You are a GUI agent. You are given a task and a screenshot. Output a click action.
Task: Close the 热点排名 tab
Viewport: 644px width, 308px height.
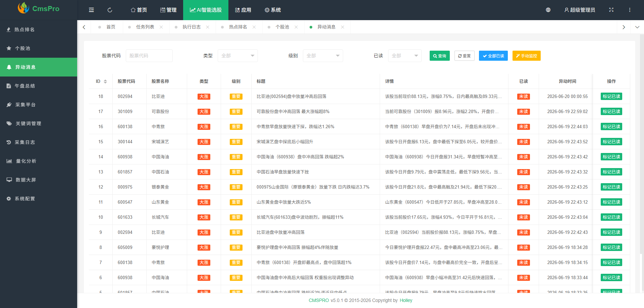[x=254, y=27]
